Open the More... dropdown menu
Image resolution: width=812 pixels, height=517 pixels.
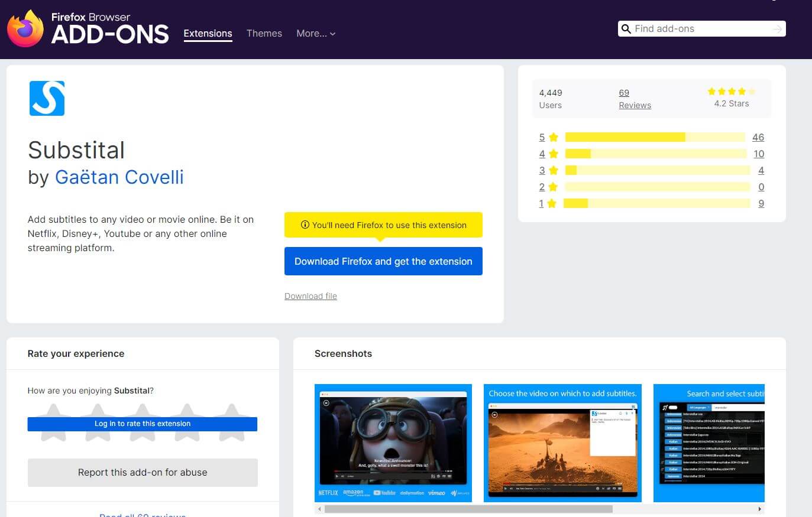click(x=316, y=34)
